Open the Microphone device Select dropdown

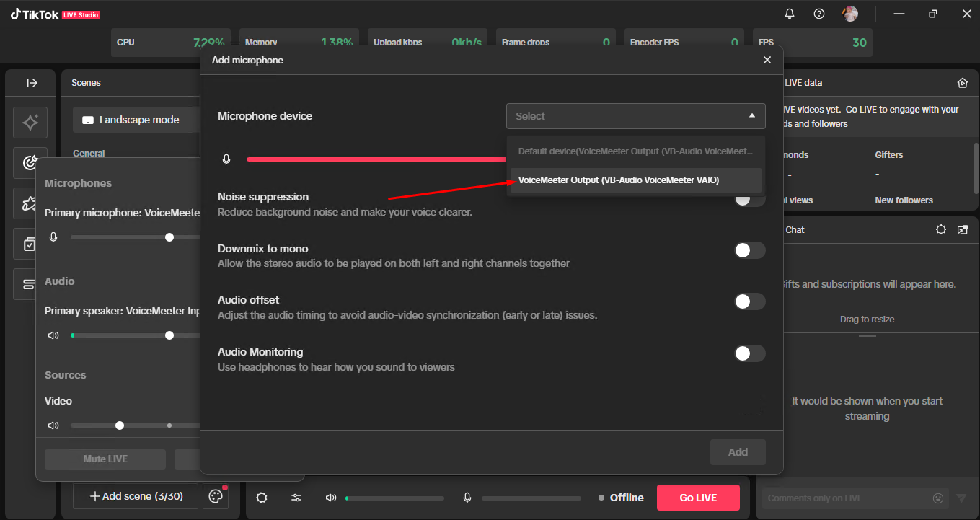[636, 115]
